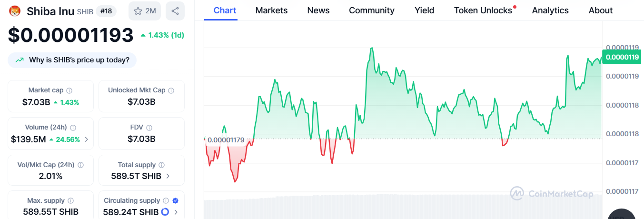This screenshot has height=219, width=644.
Task: Click Circulating supply info icon
Action: click(166, 201)
